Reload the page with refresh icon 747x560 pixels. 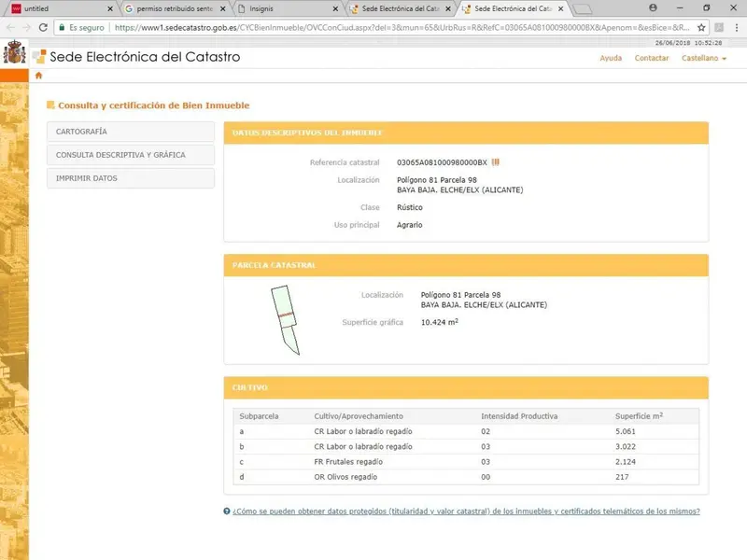tap(43, 28)
